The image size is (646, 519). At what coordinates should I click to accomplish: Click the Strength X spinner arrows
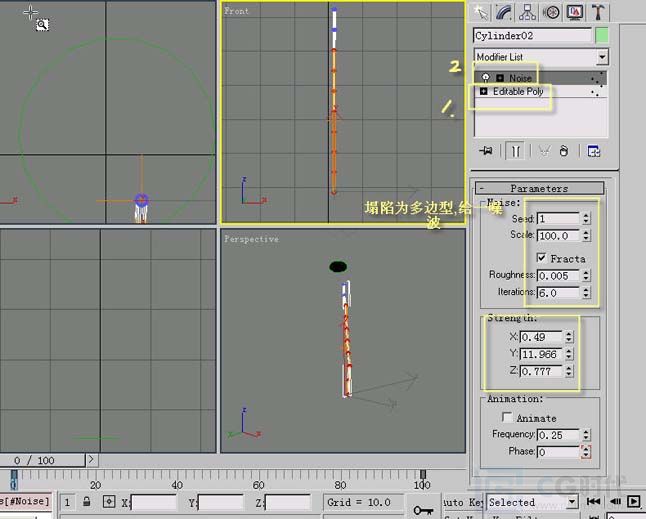tap(569, 337)
